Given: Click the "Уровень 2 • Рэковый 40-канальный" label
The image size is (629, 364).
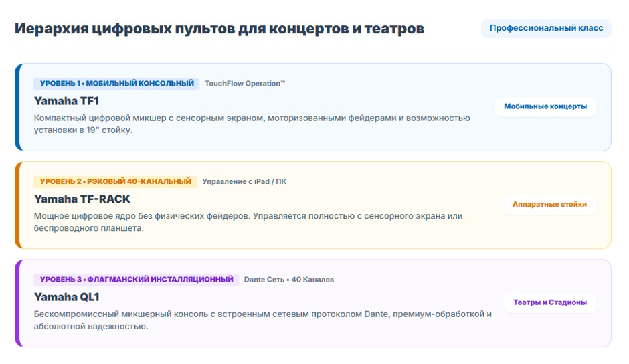Looking at the screenshot, I should point(116,182).
